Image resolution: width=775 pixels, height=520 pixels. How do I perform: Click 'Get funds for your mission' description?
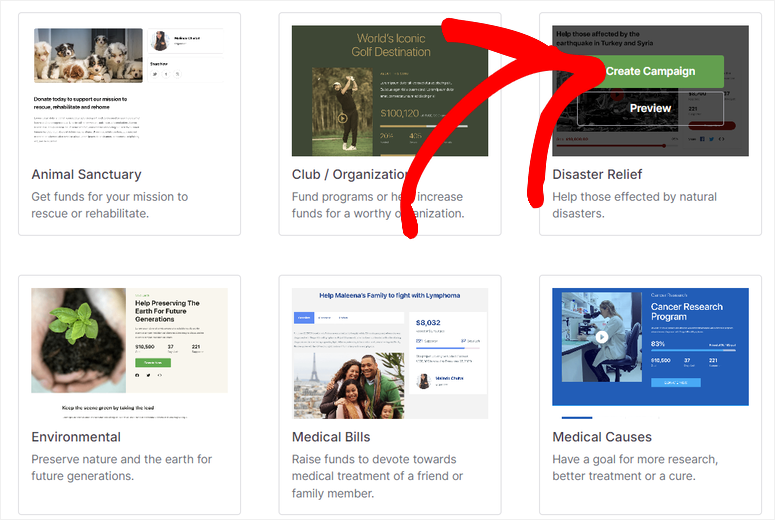point(110,205)
